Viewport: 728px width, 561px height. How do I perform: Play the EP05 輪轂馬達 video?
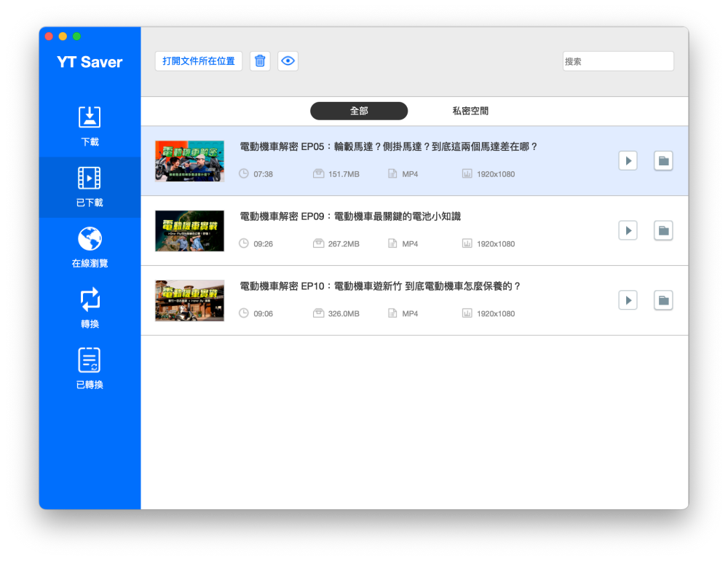628,161
